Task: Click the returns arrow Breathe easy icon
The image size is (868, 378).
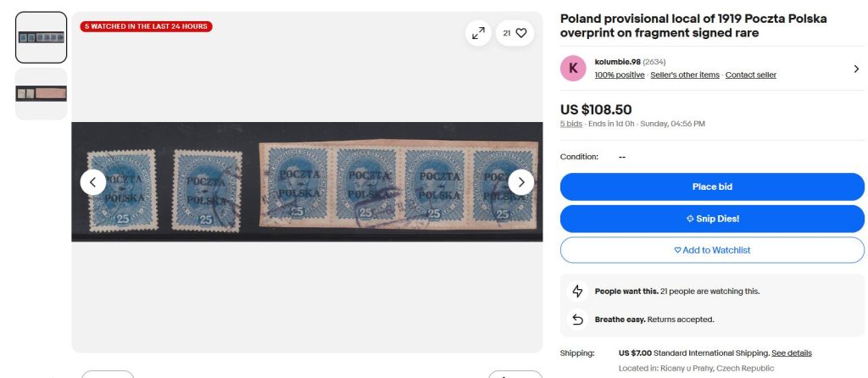Action: pyautogui.click(x=577, y=320)
